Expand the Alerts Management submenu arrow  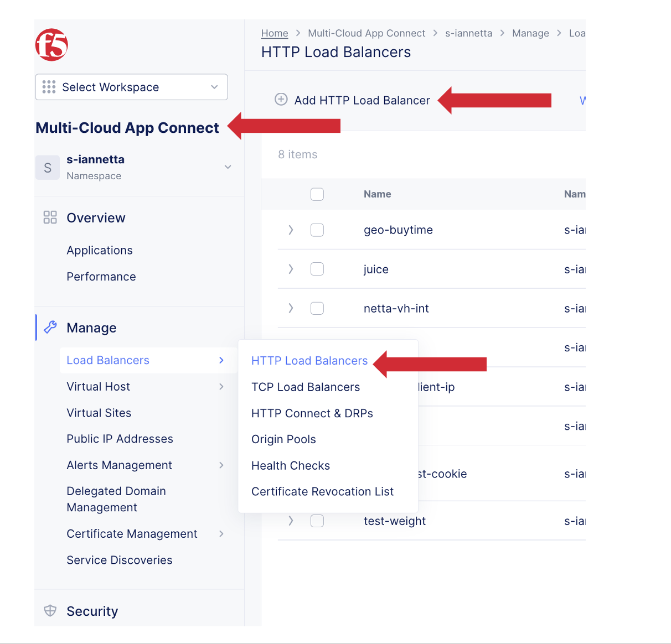coord(221,465)
